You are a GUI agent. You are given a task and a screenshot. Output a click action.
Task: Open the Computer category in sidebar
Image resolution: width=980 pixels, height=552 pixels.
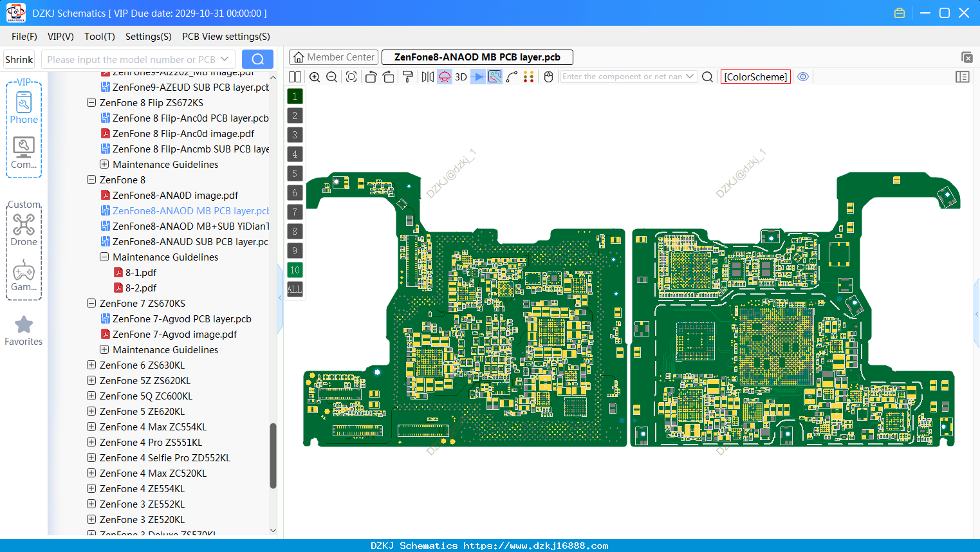point(24,152)
